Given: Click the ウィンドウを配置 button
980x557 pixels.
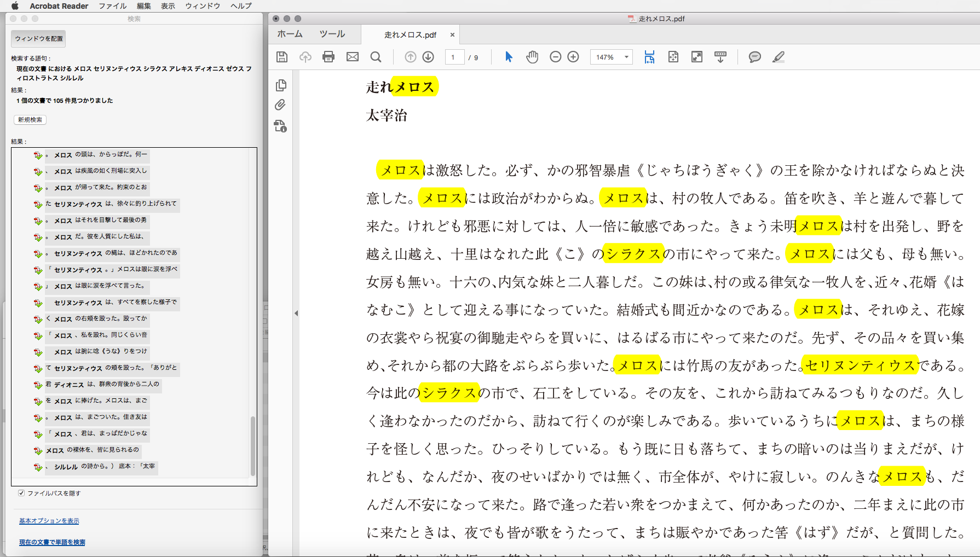Looking at the screenshot, I should point(39,39).
